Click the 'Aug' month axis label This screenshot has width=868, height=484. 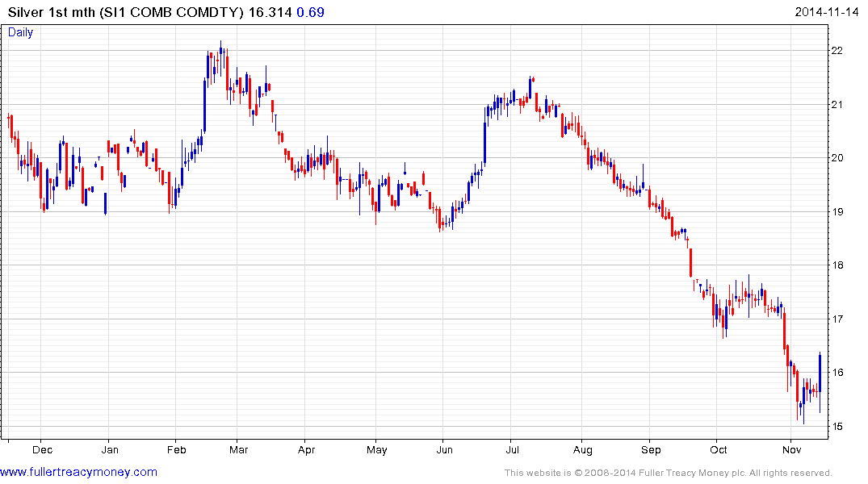pyautogui.click(x=582, y=449)
